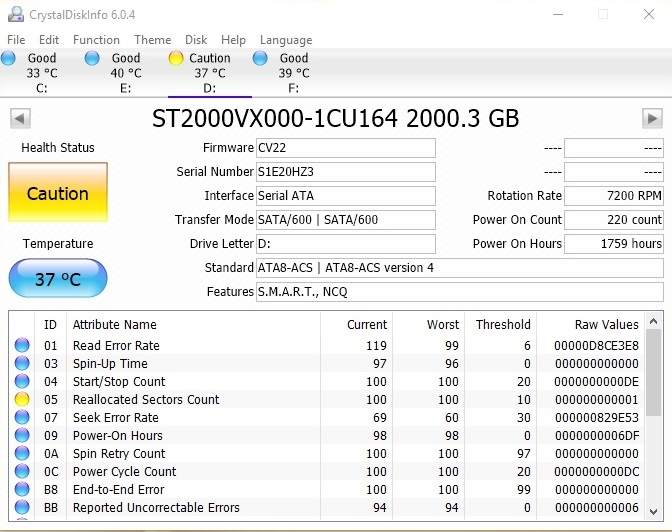Click raw value 000000829E53
The image size is (672, 532).
[597, 418]
